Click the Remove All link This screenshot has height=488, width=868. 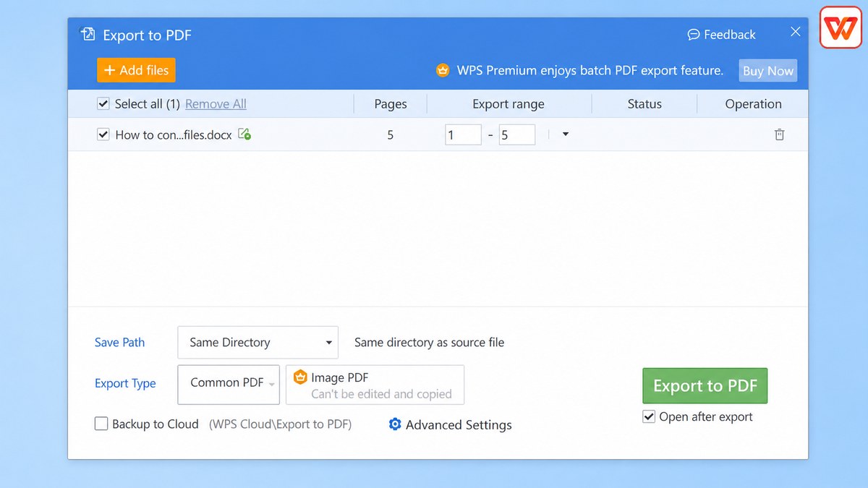216,104
